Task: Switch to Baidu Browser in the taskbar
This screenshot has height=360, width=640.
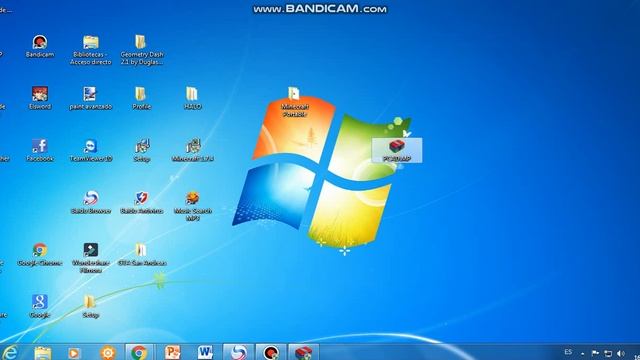Action: click(238, 352)
